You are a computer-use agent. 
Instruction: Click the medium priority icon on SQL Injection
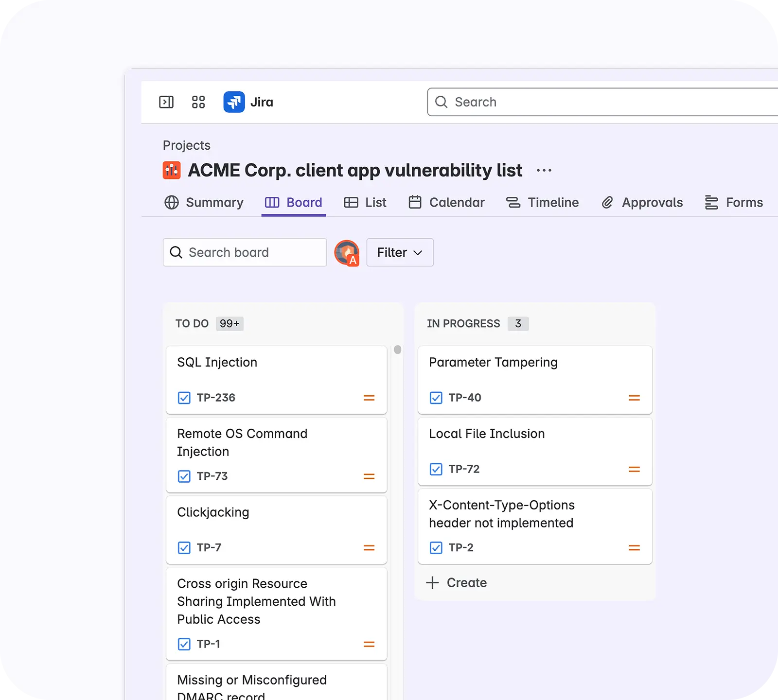(369, 398)
